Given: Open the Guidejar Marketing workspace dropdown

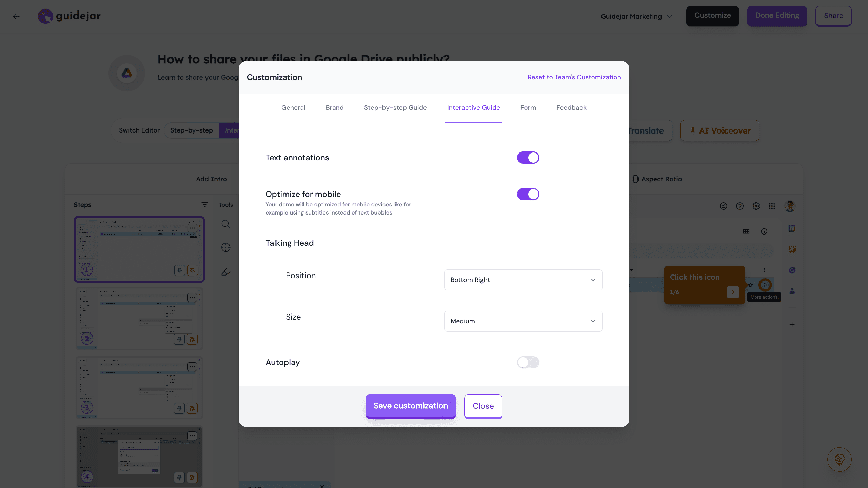Looking at the screenshot, I should [x=636, y=16].
